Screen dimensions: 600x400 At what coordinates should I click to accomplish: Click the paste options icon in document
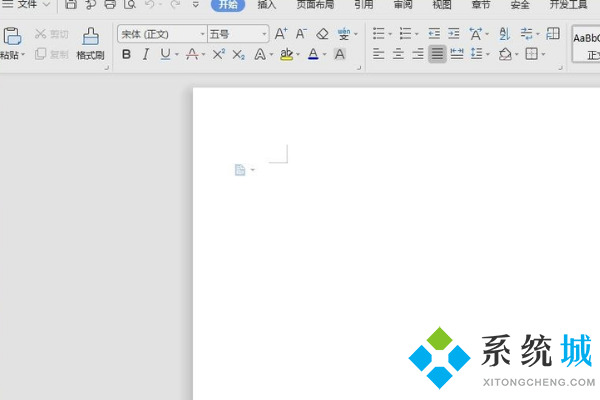point(240,170)
